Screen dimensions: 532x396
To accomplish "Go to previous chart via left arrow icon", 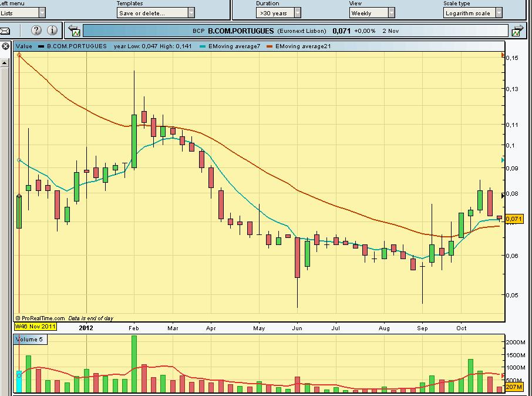I will (74, 31).
